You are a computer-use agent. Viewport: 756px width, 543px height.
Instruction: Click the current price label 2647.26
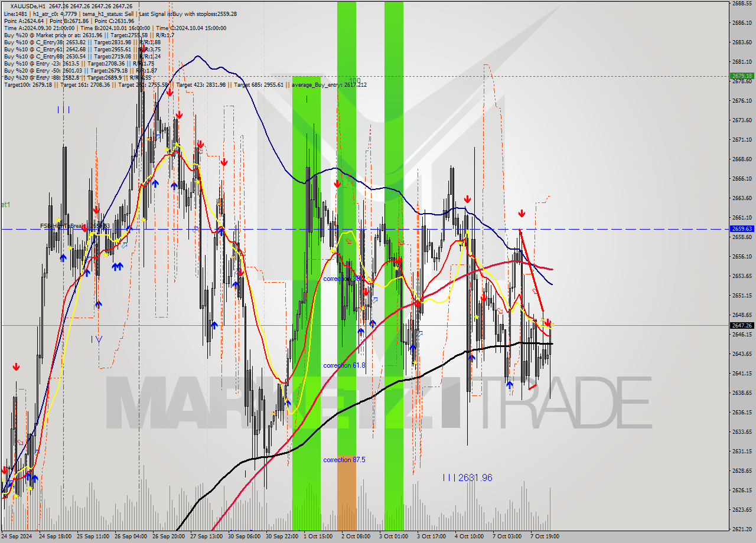click(742, 325)
